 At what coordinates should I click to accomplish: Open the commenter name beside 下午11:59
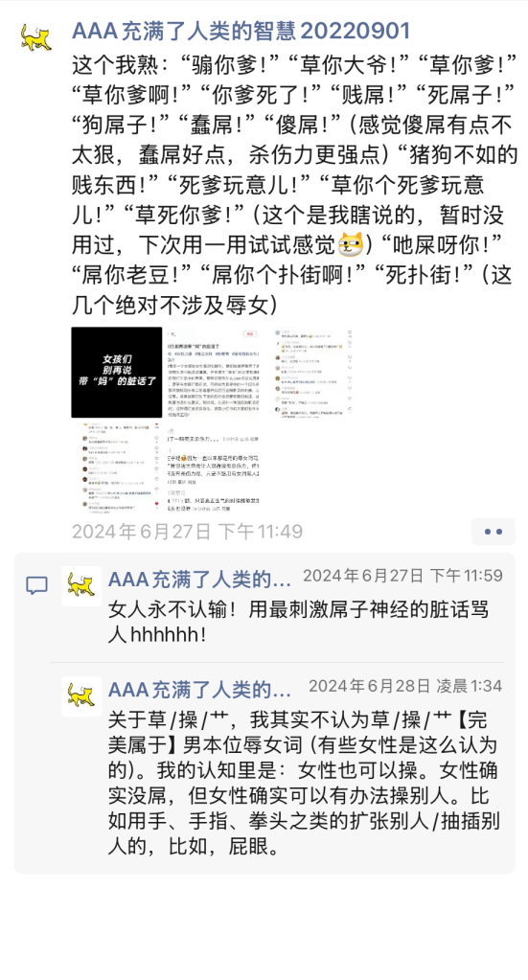point(200,580)
